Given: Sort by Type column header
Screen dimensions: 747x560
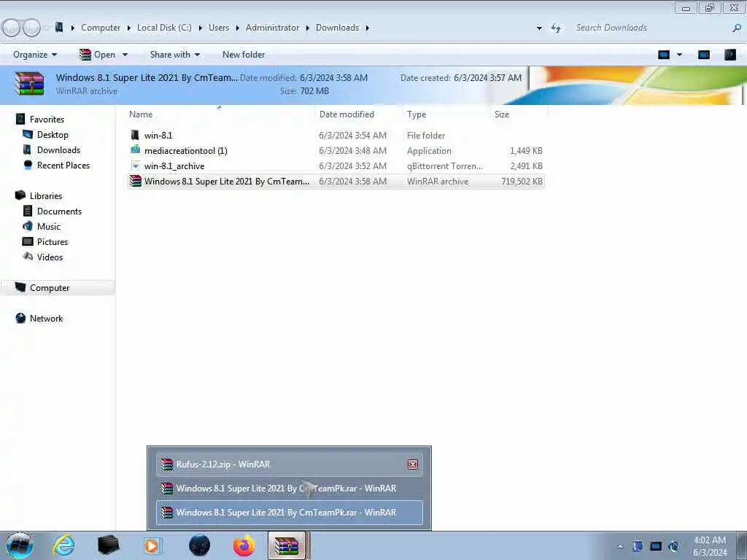Looking at the screenshot, I should (446, 114).
